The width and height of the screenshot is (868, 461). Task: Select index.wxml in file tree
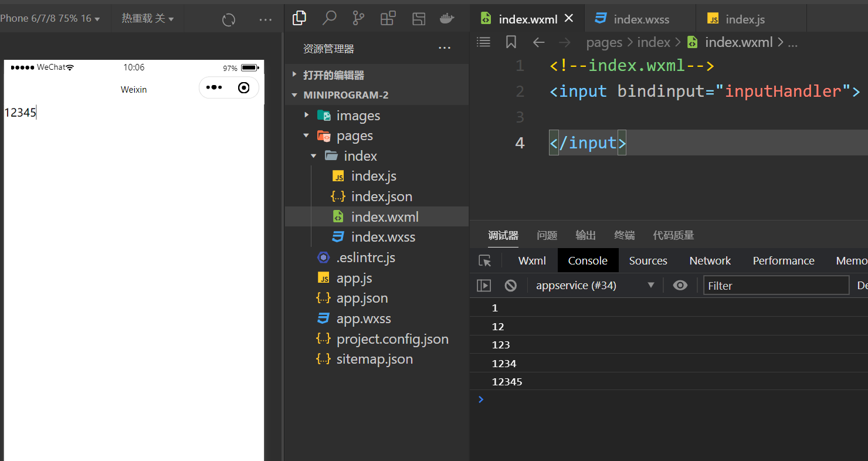click(377, 217)
